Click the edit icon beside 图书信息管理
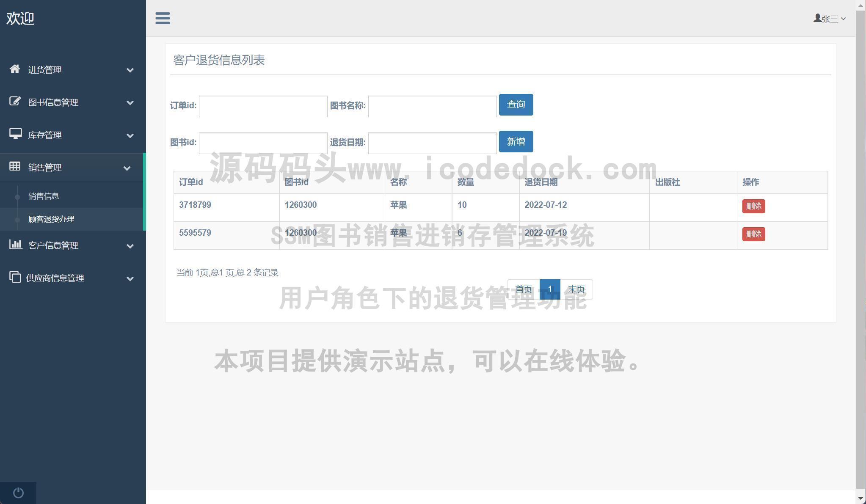866x504 pixels. click(15, 102)
